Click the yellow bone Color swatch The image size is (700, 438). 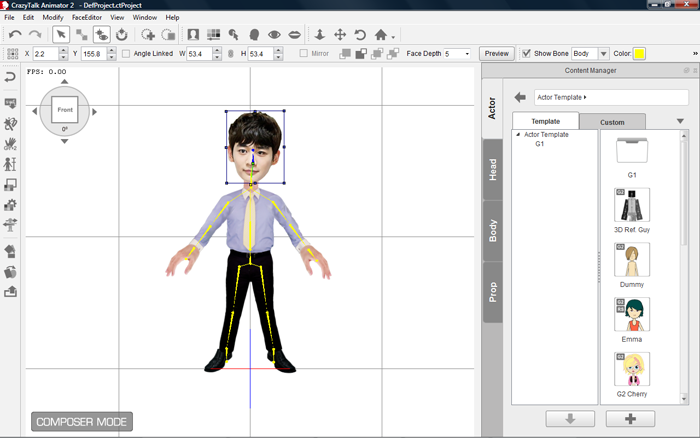tap(639, 54)
